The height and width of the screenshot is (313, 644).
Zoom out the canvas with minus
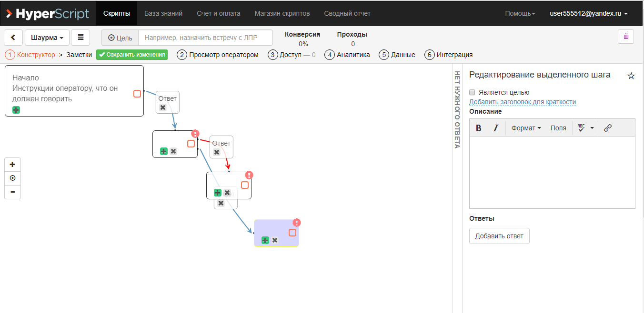point(12,192)
